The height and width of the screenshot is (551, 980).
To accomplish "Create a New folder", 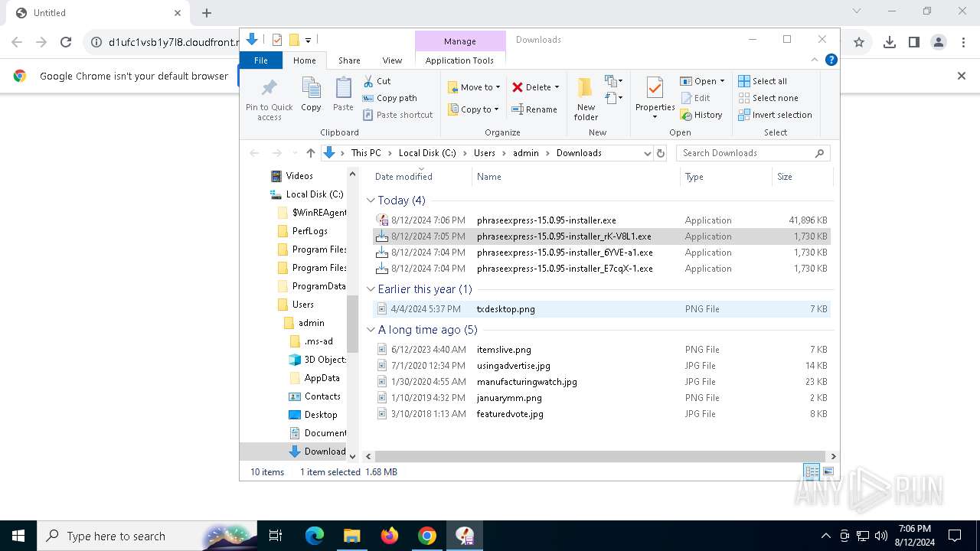I will 586,99.
